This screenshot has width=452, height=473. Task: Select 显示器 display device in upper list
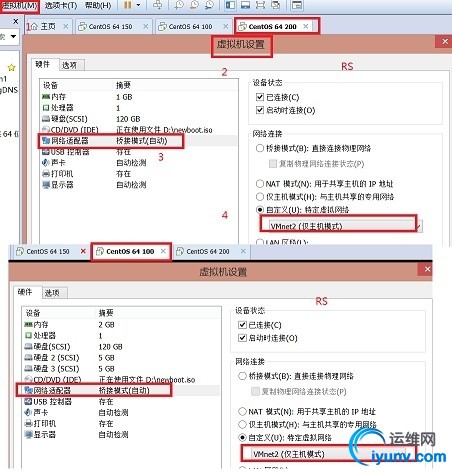pos(139,185)
